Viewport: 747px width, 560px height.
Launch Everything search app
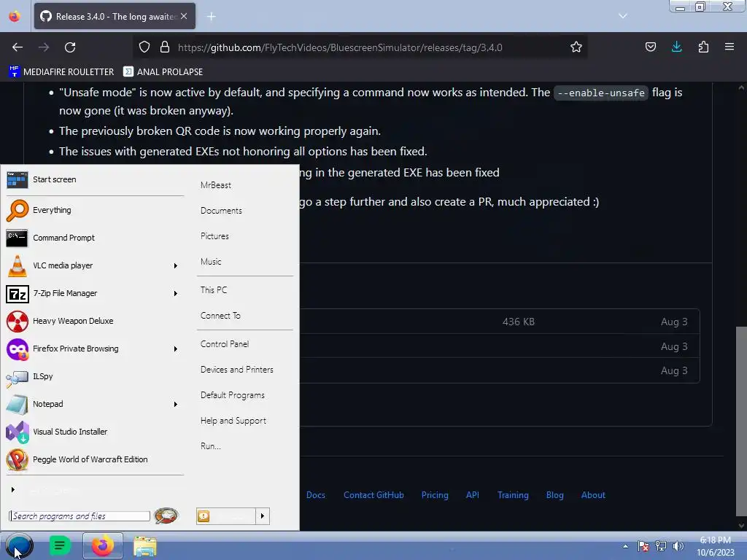pyautogui.click(x=94, y=210)
